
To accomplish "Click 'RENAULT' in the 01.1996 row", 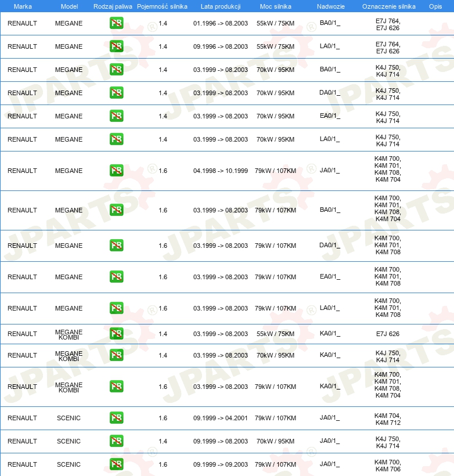I will coord(22,23).
